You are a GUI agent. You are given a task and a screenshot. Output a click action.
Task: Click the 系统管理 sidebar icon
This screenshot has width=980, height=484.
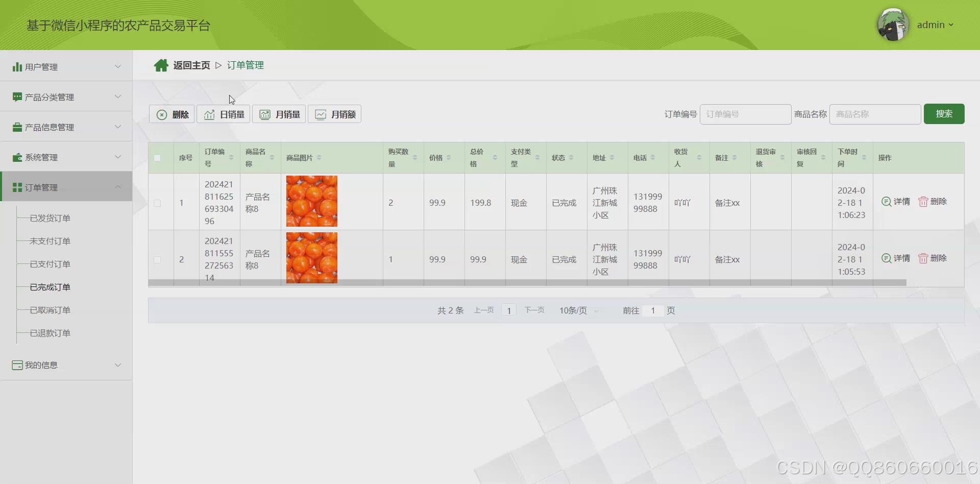(x=17, y=157)
